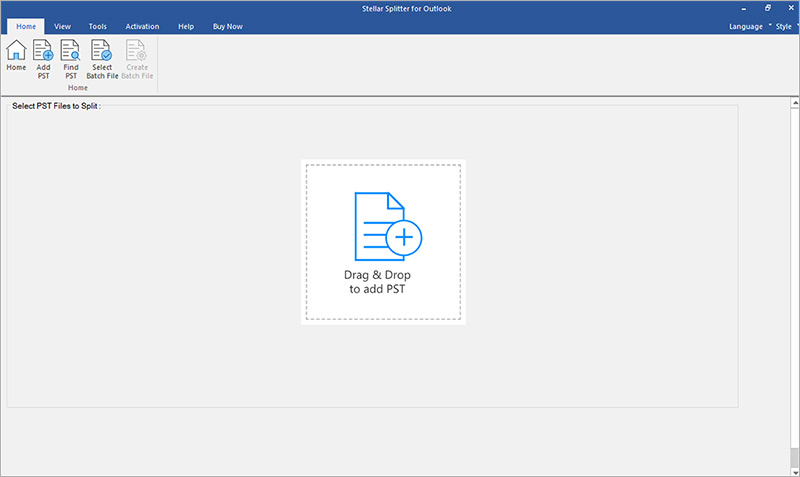The image size is (800, 477).
Task: Expand the Style dropdown
Action: [787, 27]
